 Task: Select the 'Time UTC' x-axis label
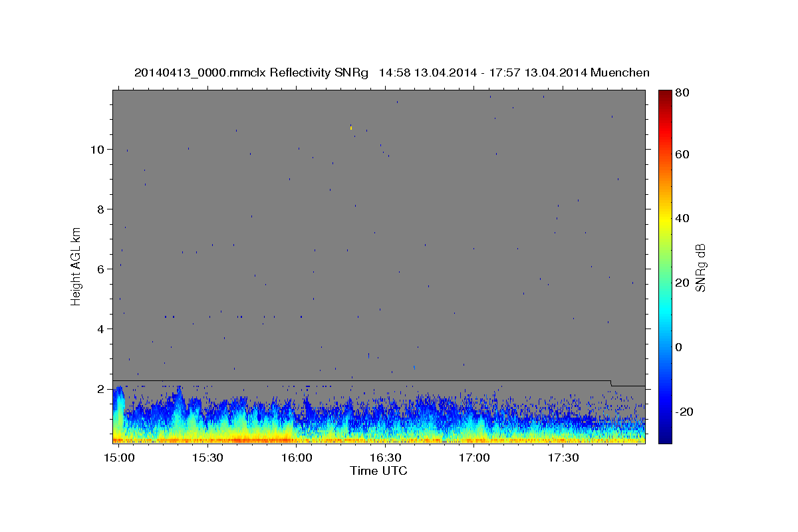(378, 471)
